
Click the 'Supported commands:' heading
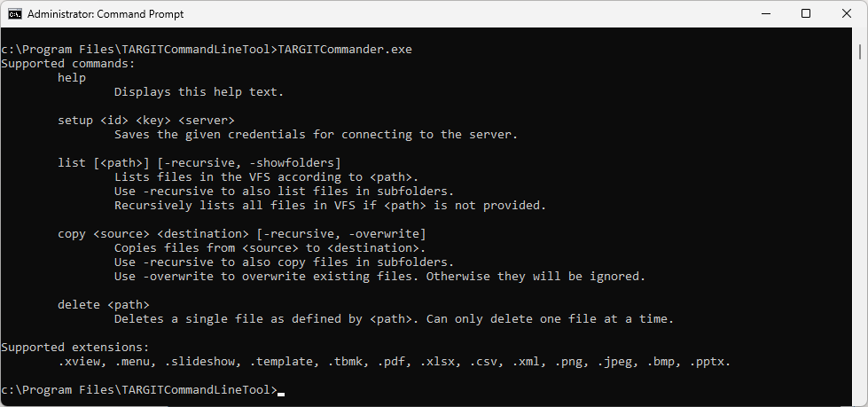(x=68, y=63)
